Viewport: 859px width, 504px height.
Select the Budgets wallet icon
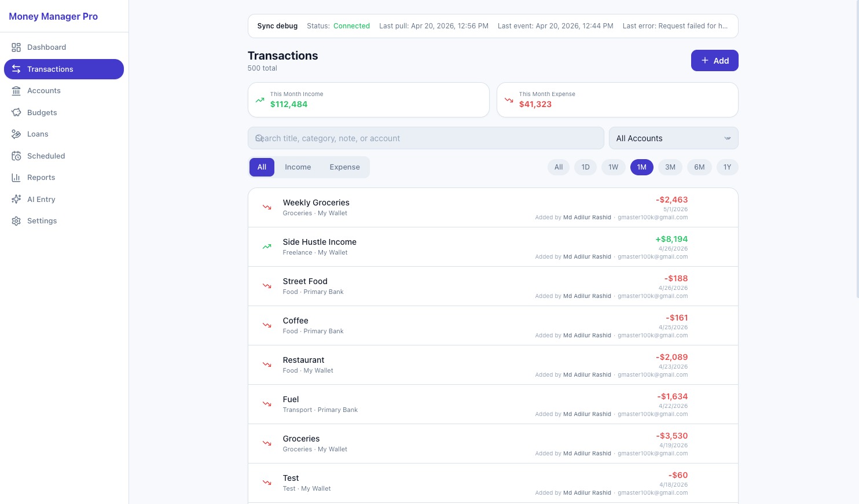coord(16,112)
